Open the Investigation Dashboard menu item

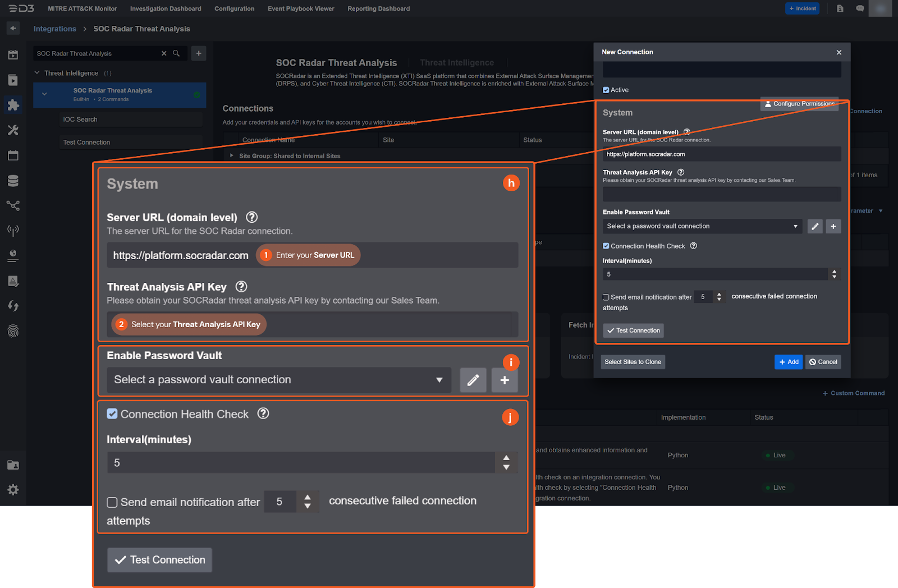pos(165,8)
